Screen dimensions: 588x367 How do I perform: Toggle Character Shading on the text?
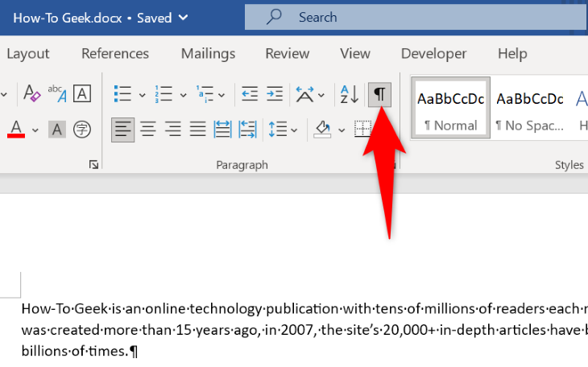pyautogui.click(x=56, y=128)
